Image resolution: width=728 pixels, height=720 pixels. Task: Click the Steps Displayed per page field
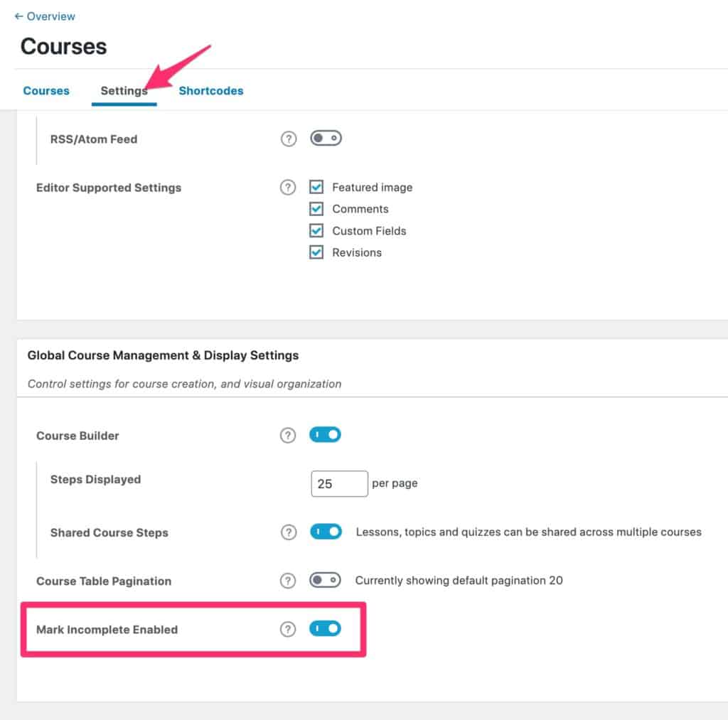(x=339, y=484)
